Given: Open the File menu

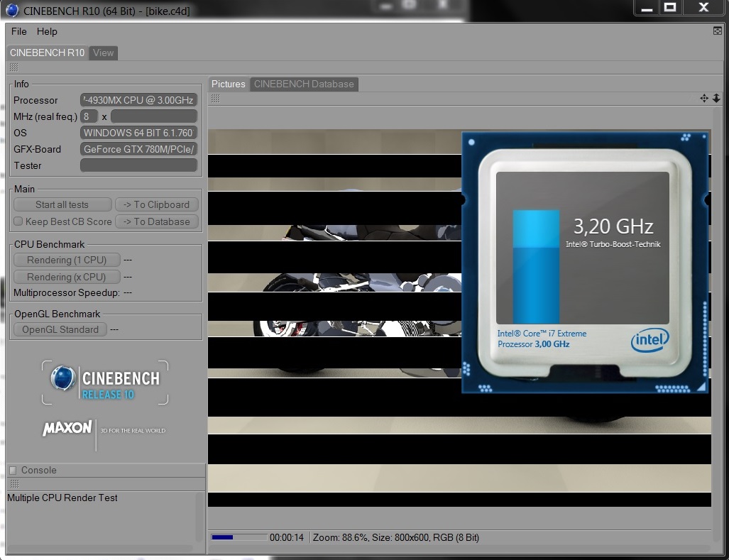Looking at the screenshot, I should coord(19,32).
